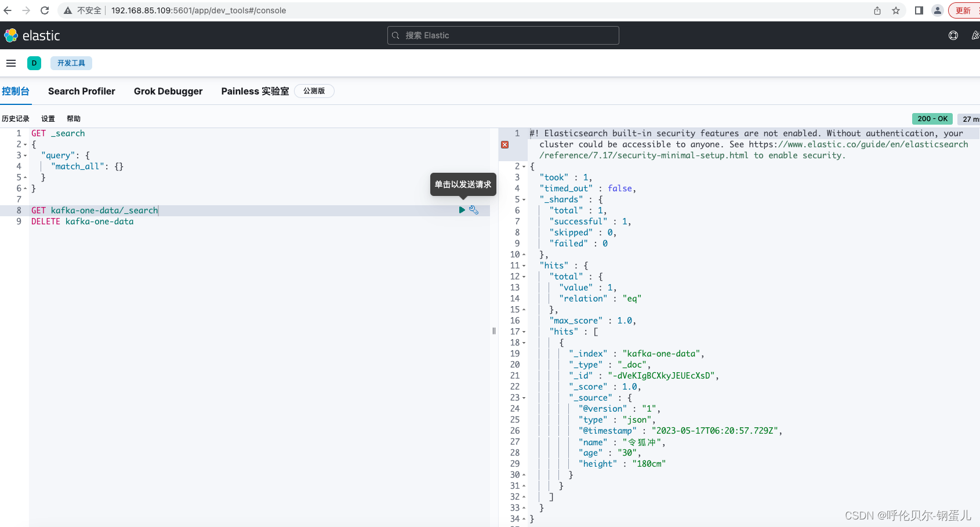Click the "_index" : "kafka-one-data" line
The width and height of the screenshot is (980, 527).
pyautogui.click(x=637, y=354)
